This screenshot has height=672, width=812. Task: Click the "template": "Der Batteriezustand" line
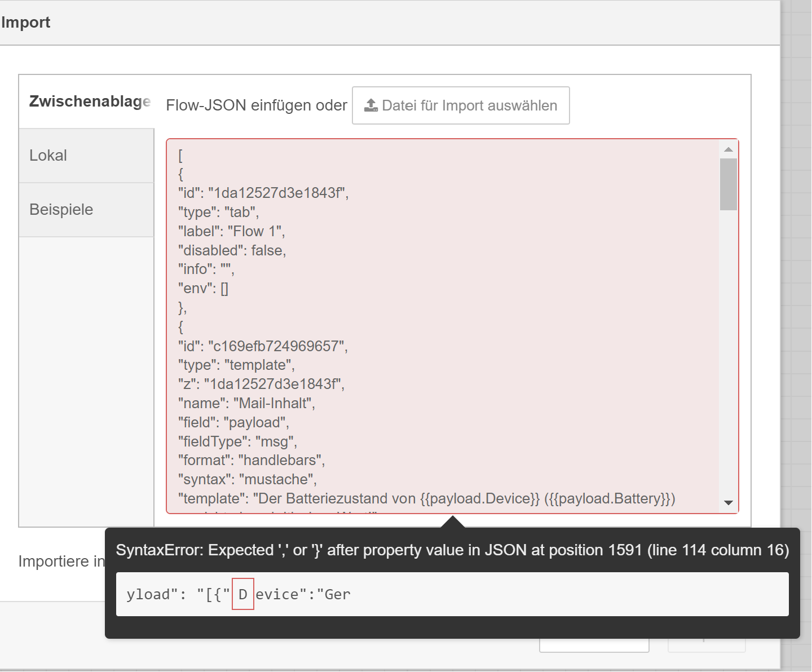[x=427, y=498]
